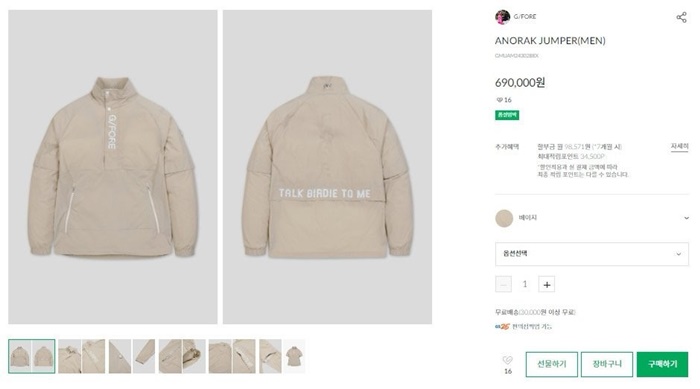Open the G/FORE brand logo avatar

click(502, 17)
